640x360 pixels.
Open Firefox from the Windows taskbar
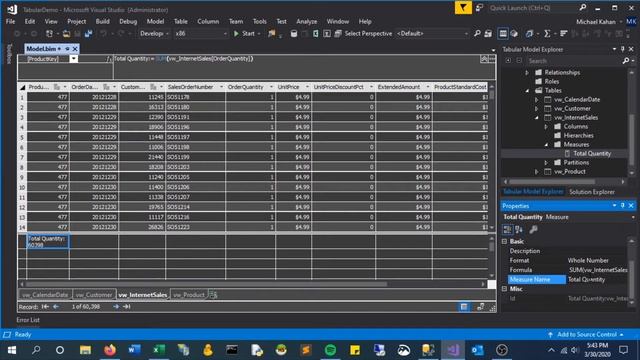click(110, 350)
